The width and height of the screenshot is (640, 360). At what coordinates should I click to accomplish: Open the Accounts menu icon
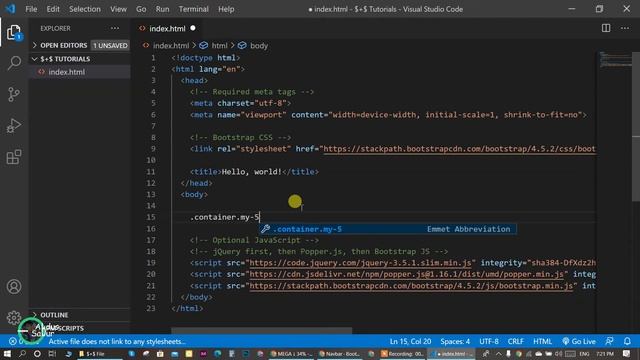[x=14, y=287]
